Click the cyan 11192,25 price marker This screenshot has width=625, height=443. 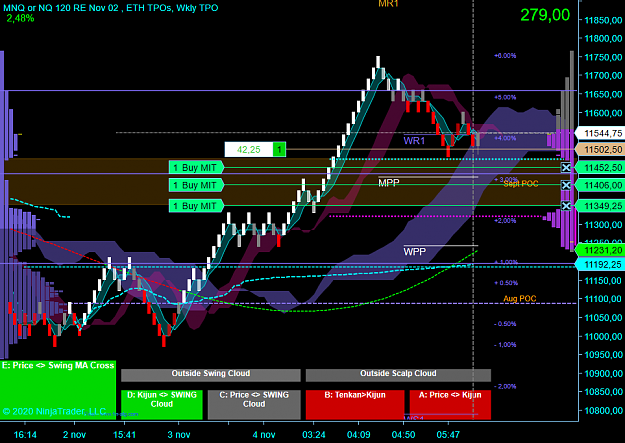click(x=601, y=264)
